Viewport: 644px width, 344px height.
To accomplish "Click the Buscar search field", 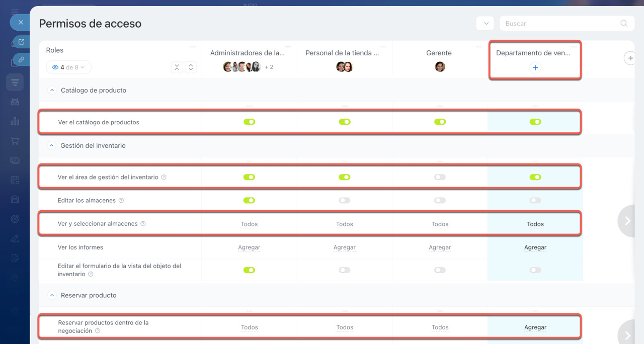I will click(561, 24).
